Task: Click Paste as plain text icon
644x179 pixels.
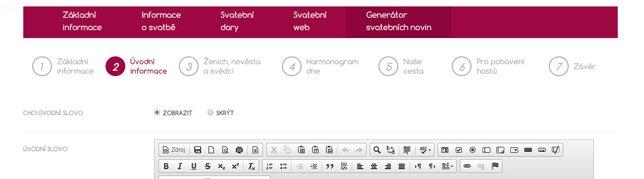Action: [315, 150]
